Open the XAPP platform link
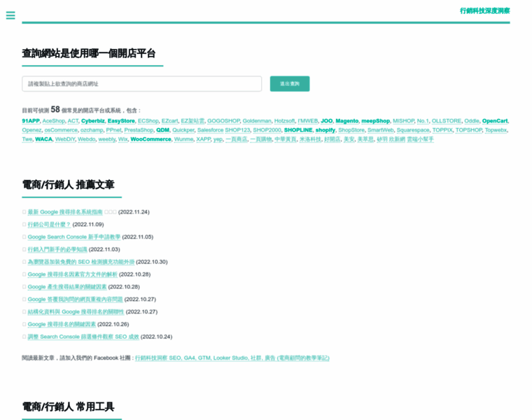The image size is (532, 420). coord(204,139)
